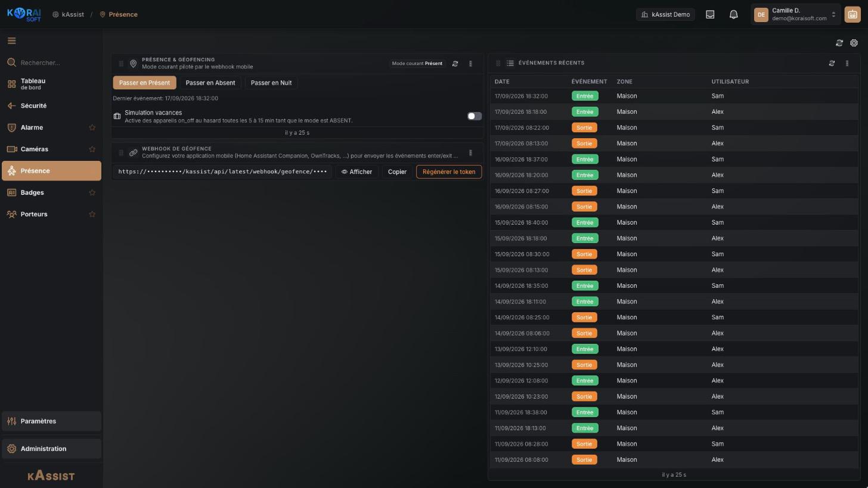Screen dimensions: 868x488
Task: Open the notifications bell
Action: 734,14
